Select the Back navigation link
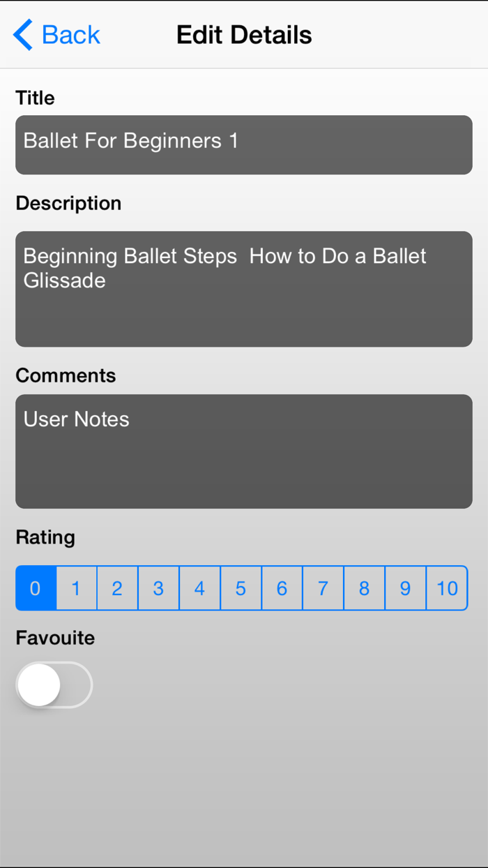488x868 pixels. (x=70, y=34)
